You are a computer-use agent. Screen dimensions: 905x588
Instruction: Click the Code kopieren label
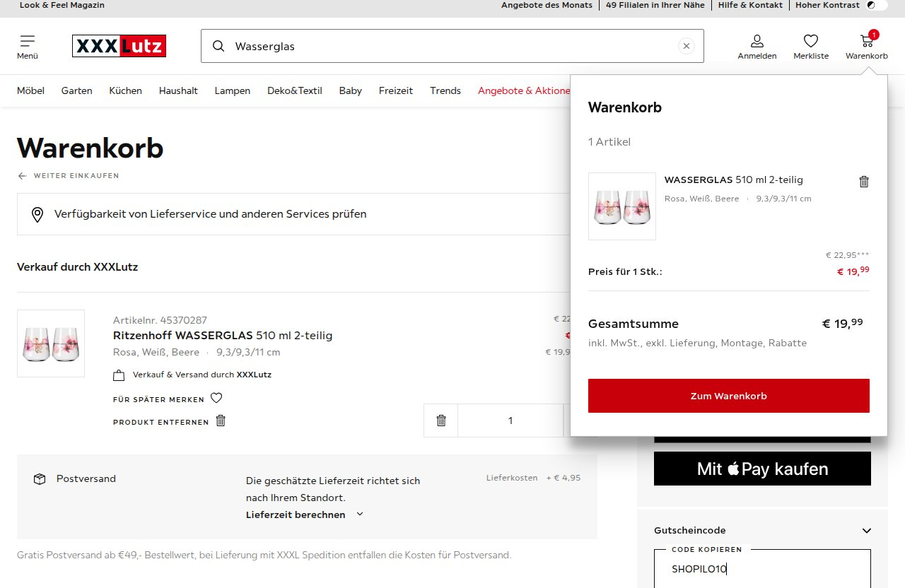707,549
